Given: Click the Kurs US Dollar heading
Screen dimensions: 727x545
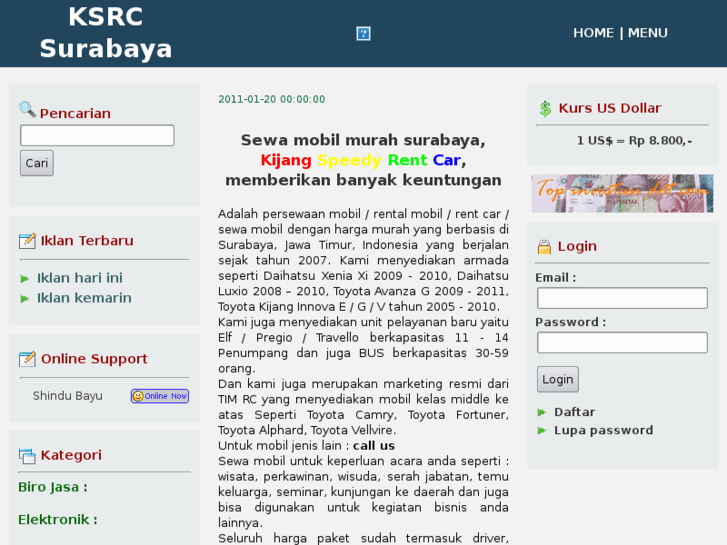Looking at the screenshot, I should click(x=610, y=108).
